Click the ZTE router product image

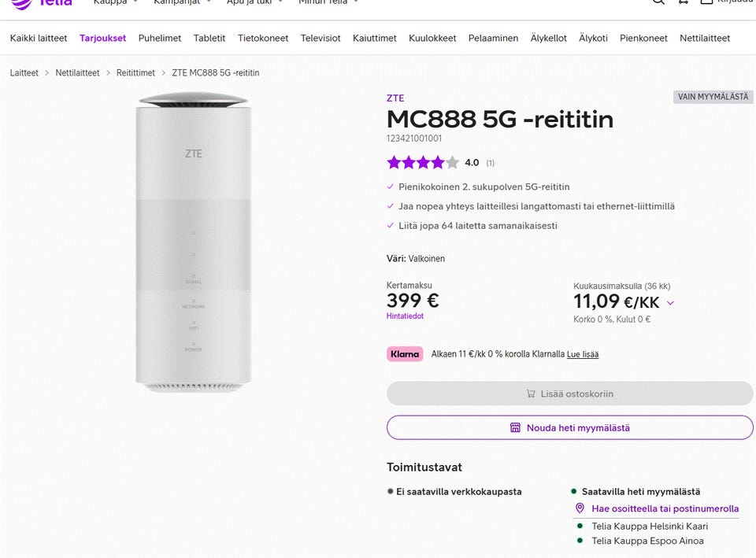pyautogui.click(x=194, y=242)
